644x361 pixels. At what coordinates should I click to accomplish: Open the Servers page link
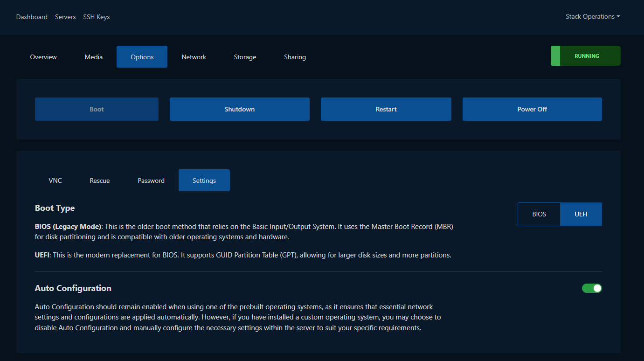click(65, 17)
